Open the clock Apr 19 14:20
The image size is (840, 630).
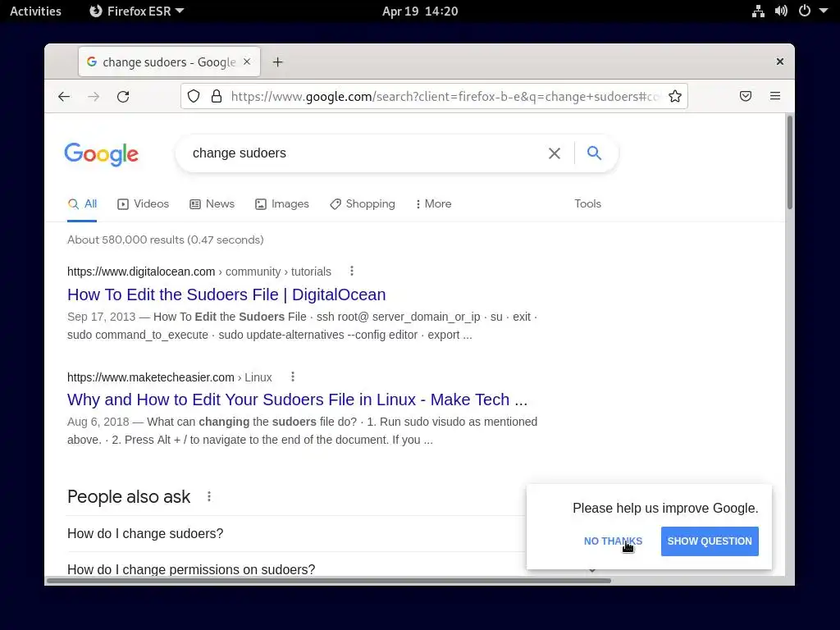pyautogui.click(x=420, y=11)
